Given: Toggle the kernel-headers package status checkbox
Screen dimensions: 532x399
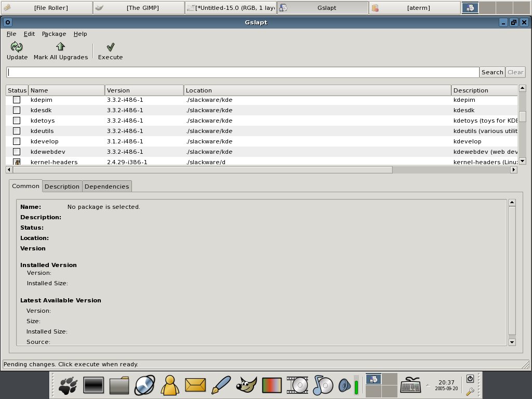Looking at the screenshot, I should tap(17, 162).
